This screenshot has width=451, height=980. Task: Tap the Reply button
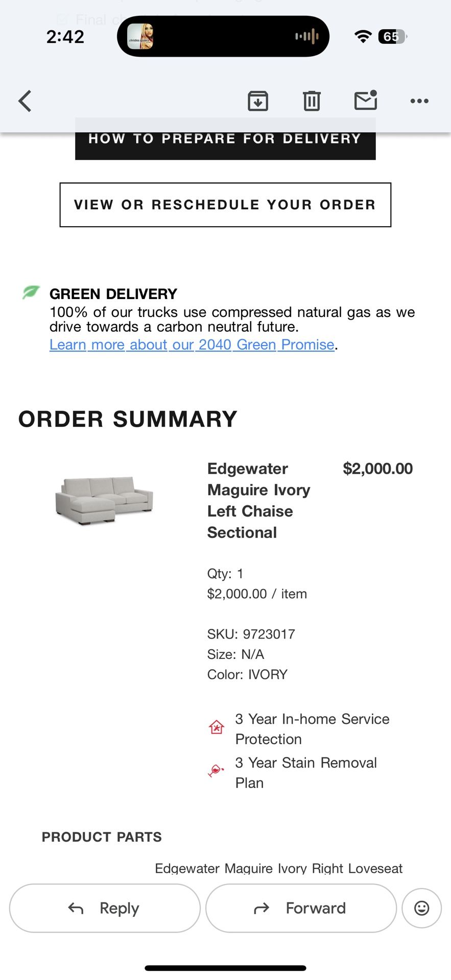point(104,908)
